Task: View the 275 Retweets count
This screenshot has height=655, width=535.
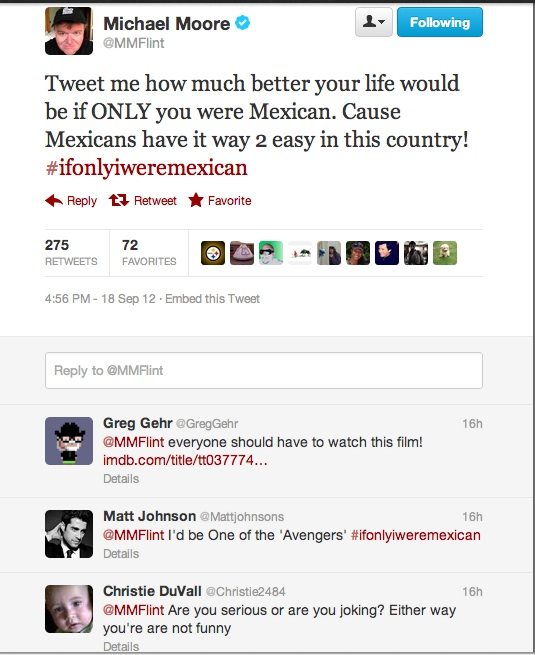Action: (71, 252)
